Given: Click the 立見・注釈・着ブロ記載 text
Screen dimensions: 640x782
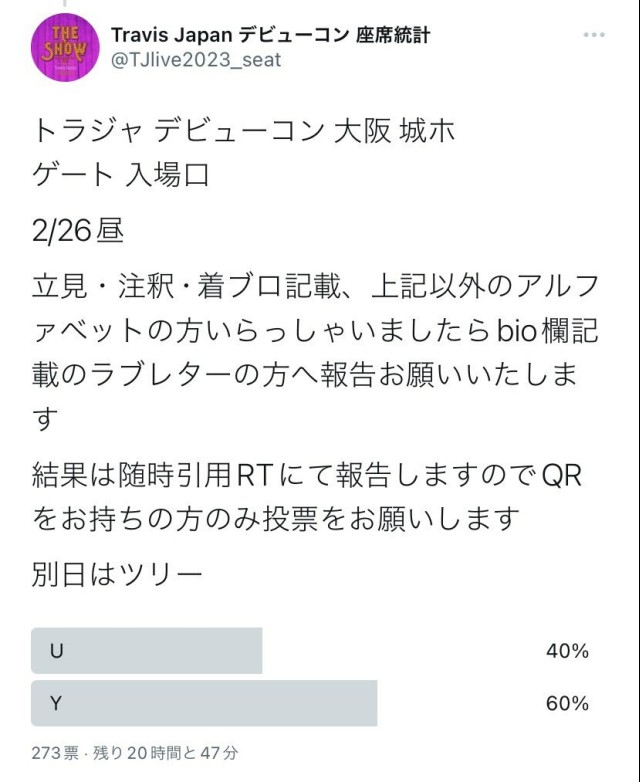Looking at the screenshot, I should click(180, 285).
